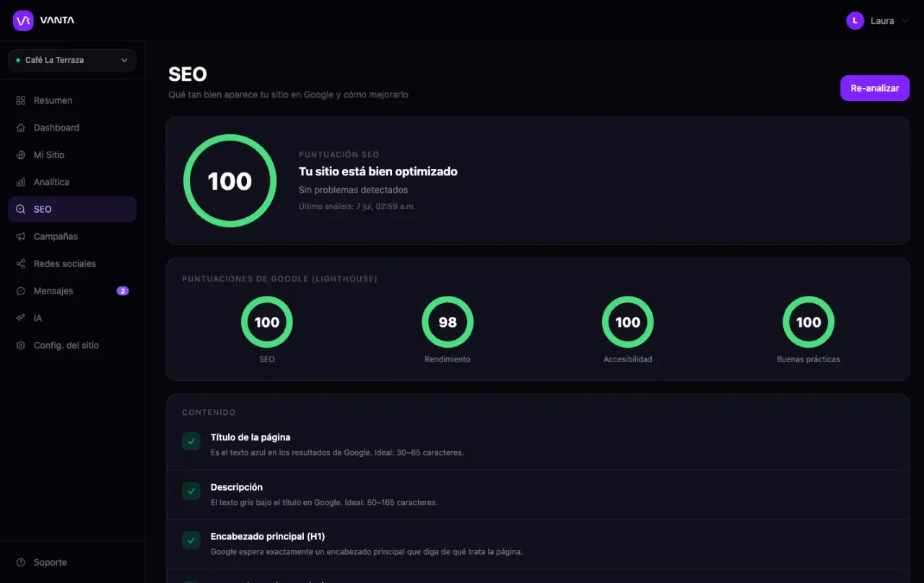
Task: Click the Título de la página row title
Action: click(x=250, y=437)
